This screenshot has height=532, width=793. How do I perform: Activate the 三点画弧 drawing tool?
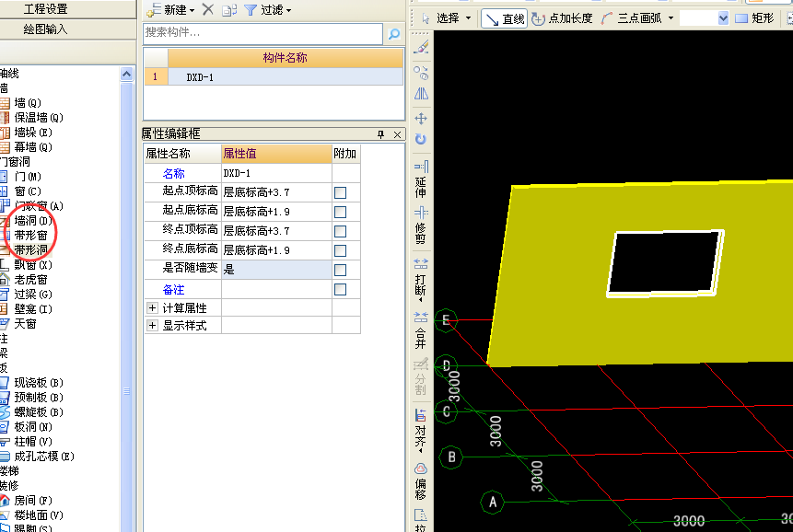[x=632, y=18]
